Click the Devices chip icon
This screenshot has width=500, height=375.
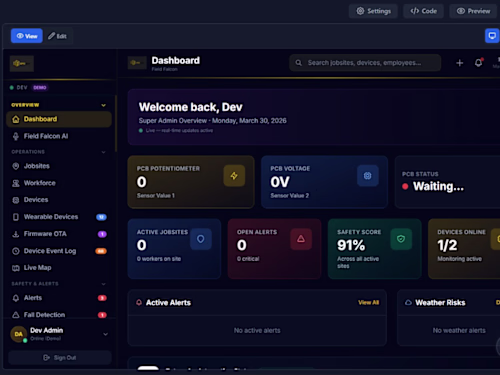point(16,200)
